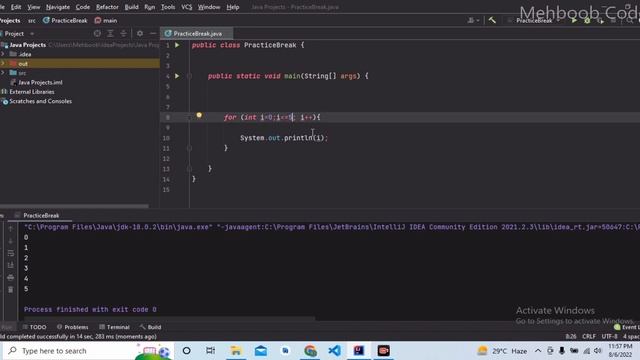This screenshot has height=360, width=640.
Task: Click the Up the Stack Trace arrow in Run panel
Action: tap(11, 229)
